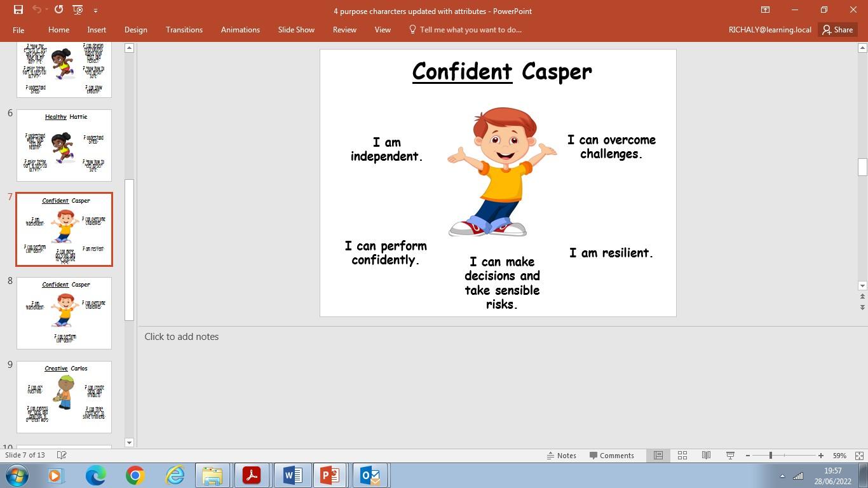Click the 'I am resilient.' text
Viewport: 868px width, 488px height.
(611, 253)
